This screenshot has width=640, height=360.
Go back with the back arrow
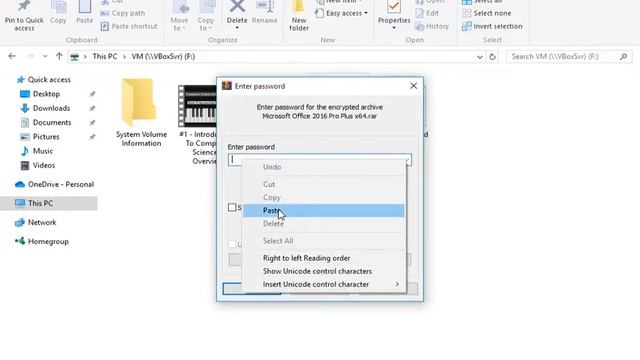pos(12,56)
